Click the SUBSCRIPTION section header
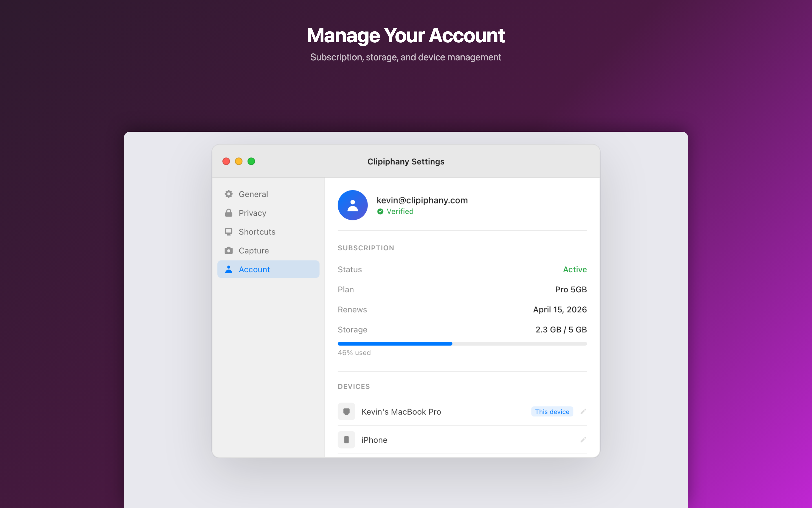 click(366, 248)
